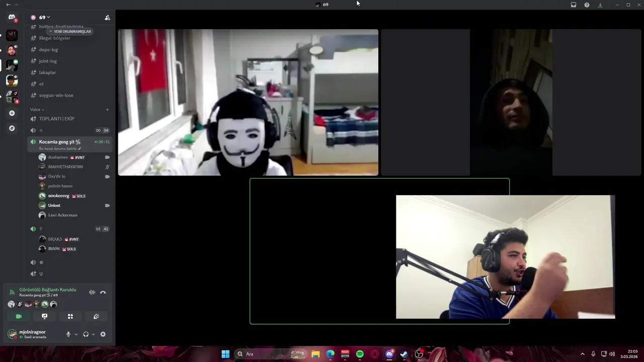Disconnect from voice with hang-up icon
Image resolution: width=644 pixels, height=362 pixels.
pyautogui.click(x=103, y=292)
